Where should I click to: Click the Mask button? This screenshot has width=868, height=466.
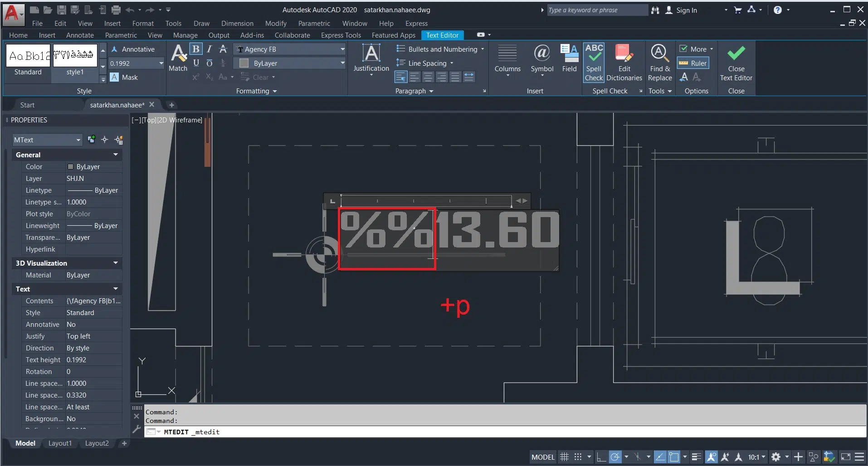[x=124, y=78]
